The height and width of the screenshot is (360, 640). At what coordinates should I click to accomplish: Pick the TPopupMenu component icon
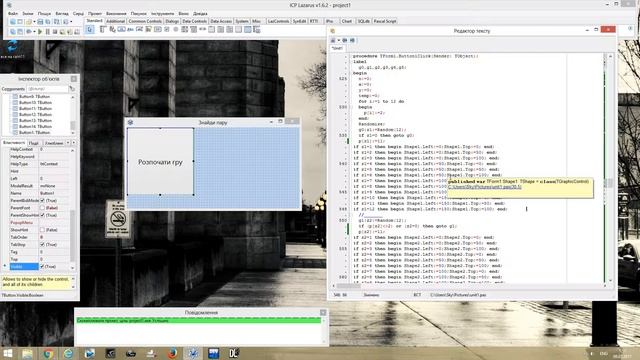tap(112, 29)
